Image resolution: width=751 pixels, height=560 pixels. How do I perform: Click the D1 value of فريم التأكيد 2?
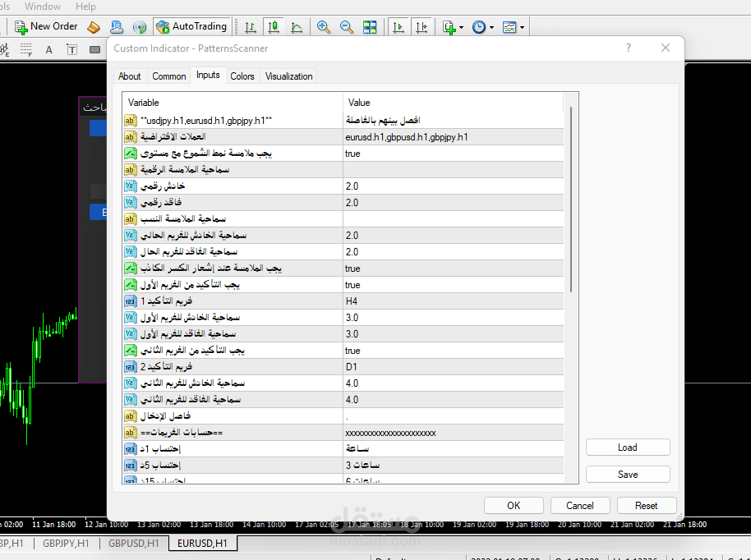tap(453, 367)
